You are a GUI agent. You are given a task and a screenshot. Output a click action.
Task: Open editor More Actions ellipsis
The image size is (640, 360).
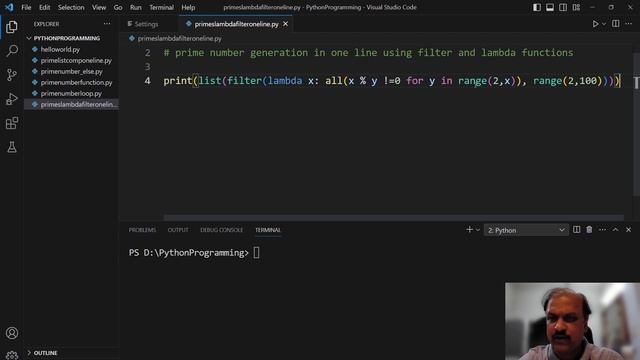click(629, 24)
